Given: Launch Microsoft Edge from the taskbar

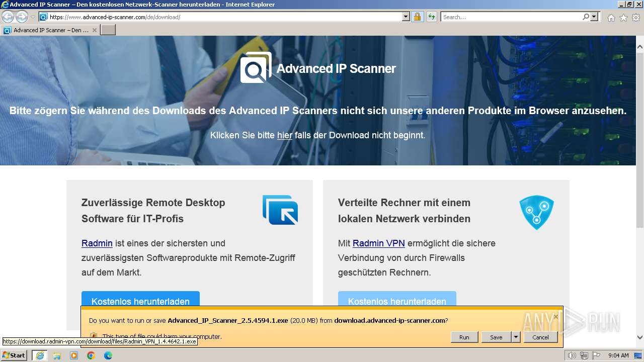Looking at the screenshot, I should tap(108, 355).
